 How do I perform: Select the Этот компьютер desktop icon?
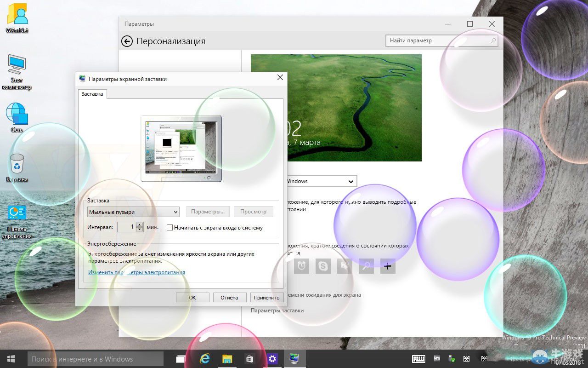tap(17, 72)
